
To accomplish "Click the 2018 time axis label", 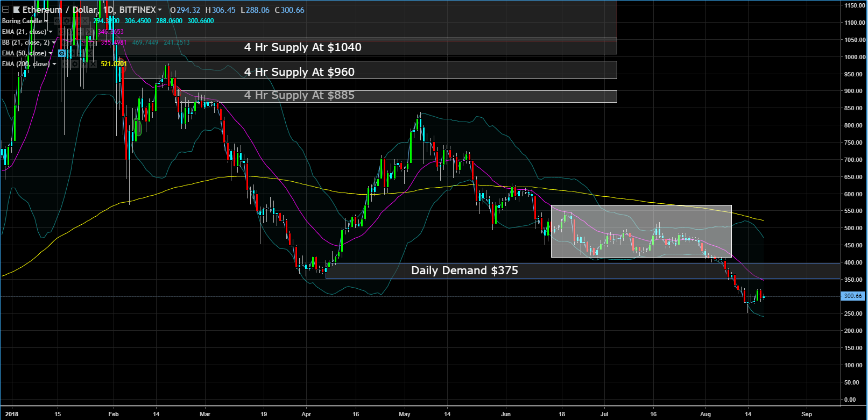I will [11, 414].
